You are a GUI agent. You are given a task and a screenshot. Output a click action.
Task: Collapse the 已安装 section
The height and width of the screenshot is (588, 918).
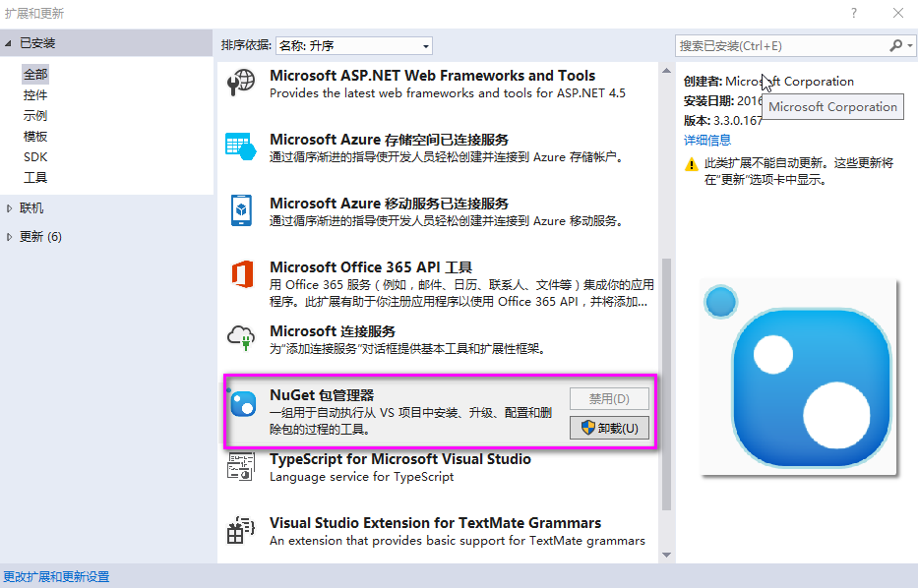tap(9, 43)
